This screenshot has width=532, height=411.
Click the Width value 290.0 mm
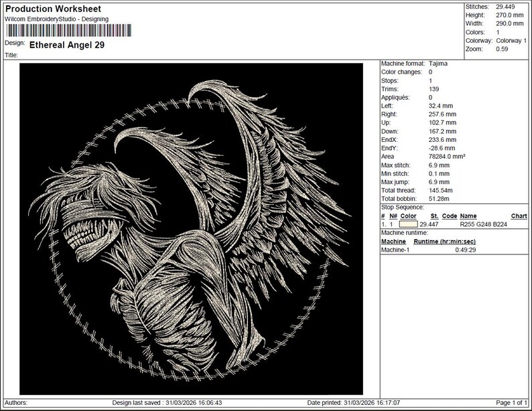click(510, 23)
